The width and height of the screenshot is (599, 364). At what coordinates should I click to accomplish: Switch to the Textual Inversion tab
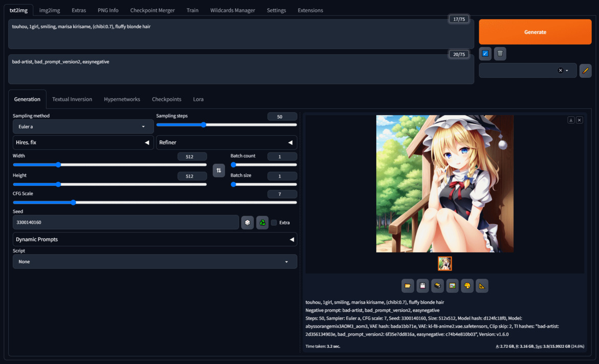(72, 99)
